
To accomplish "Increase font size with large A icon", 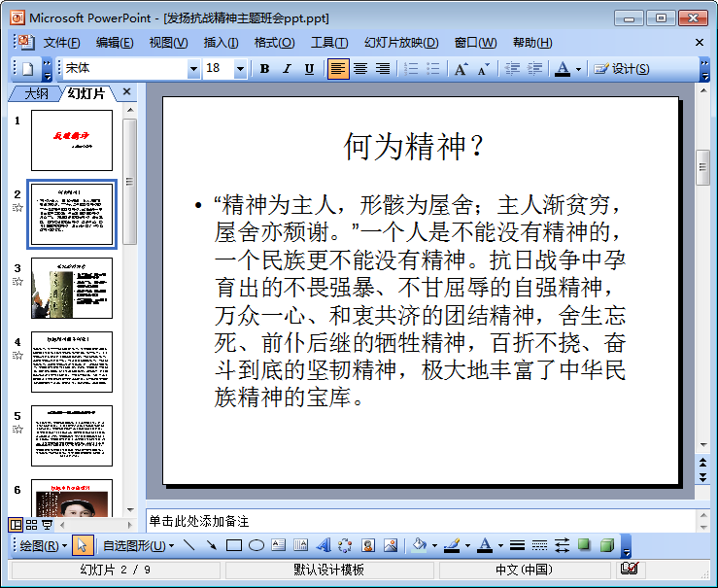I will point(461,69).
